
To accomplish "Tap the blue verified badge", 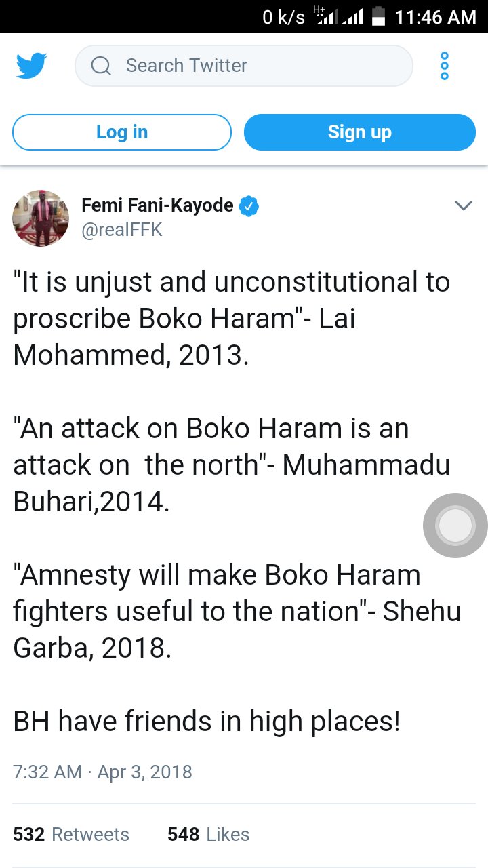I will click(249, 205).
